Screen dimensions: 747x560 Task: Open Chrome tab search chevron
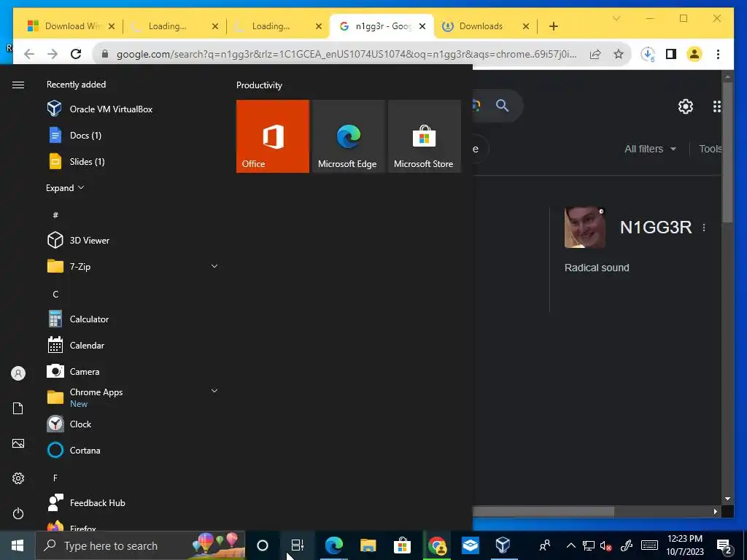click(616, 18)
